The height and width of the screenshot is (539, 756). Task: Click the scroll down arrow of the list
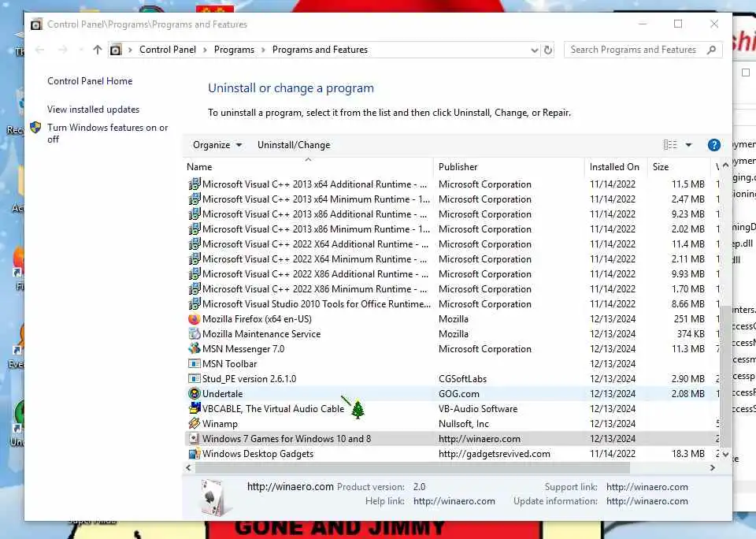(725, 455)
